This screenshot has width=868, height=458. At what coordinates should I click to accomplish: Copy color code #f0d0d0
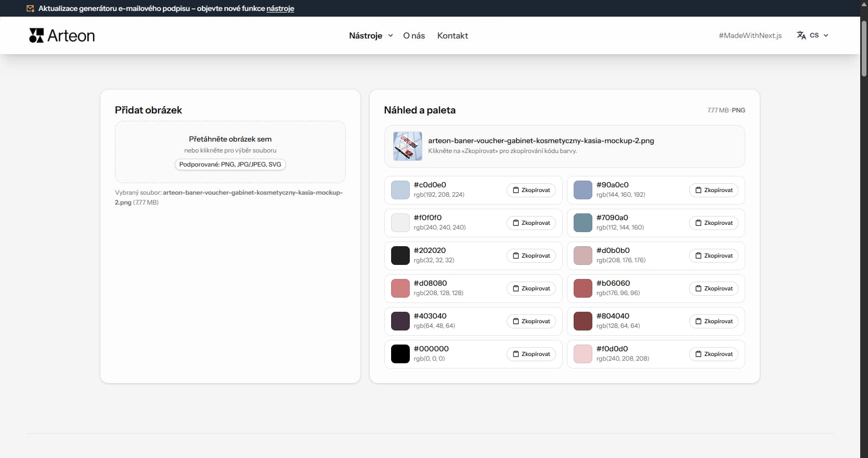coord(714,354)
